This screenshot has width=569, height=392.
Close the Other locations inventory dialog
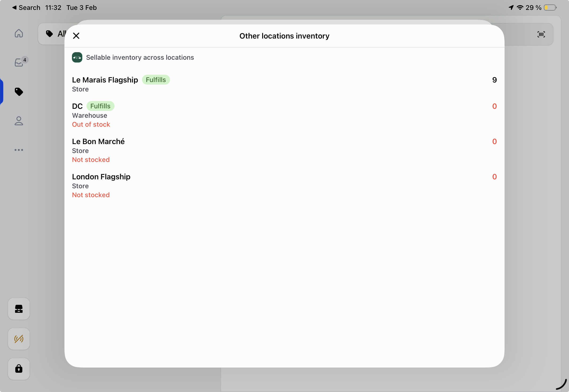coord(76,36)
